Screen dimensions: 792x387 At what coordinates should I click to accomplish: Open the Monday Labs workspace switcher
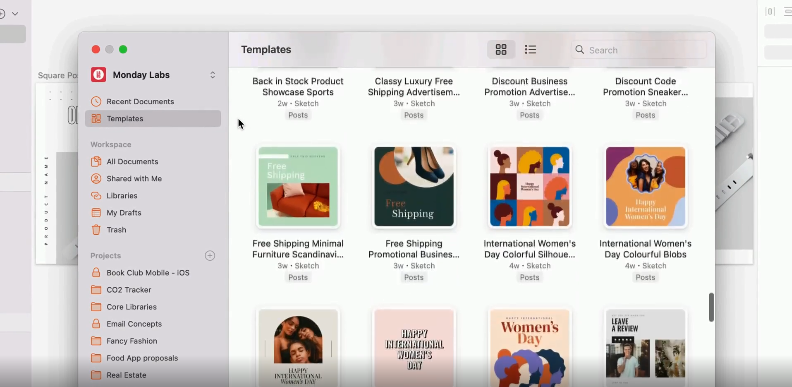coord(213,75)
